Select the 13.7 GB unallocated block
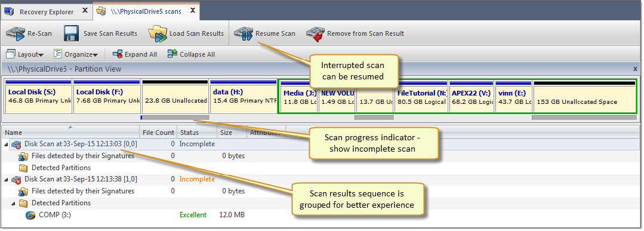 click(375, 97)
